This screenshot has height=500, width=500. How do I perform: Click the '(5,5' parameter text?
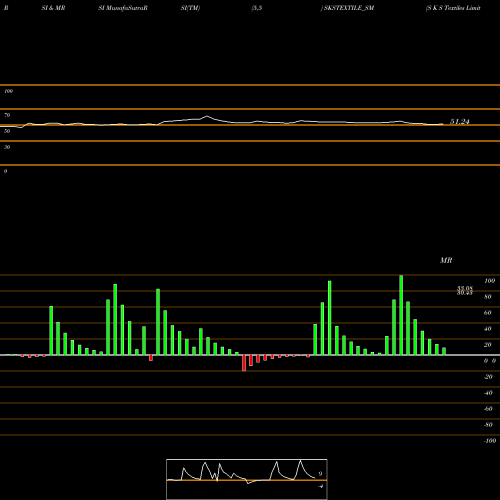click(x=257, y=8)
